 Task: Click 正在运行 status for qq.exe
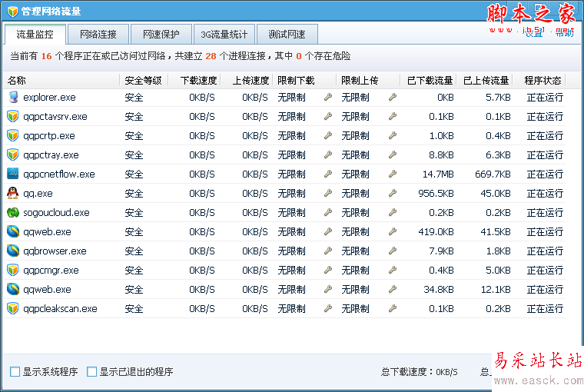click(545, 194)
